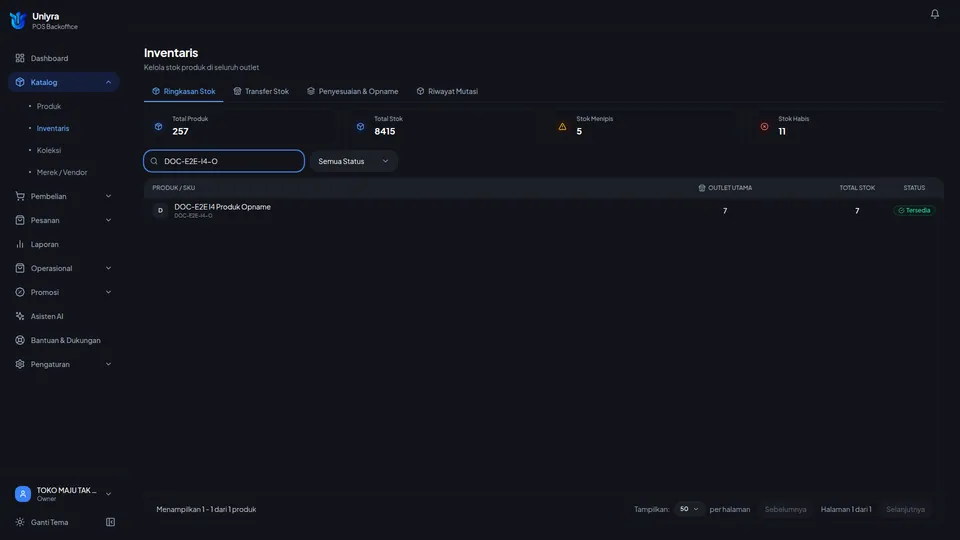
Task: Click the Stok Menipis warning icon
Action: coord(562,126)
